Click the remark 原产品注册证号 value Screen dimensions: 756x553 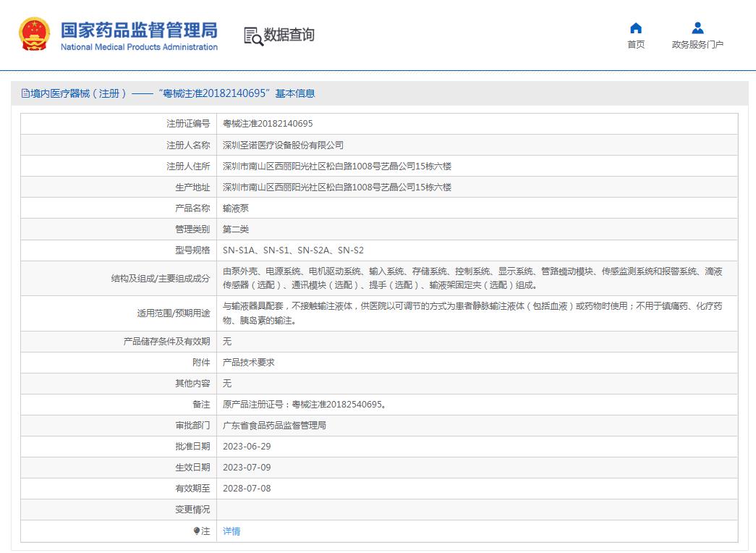click(x=305, y=405)
